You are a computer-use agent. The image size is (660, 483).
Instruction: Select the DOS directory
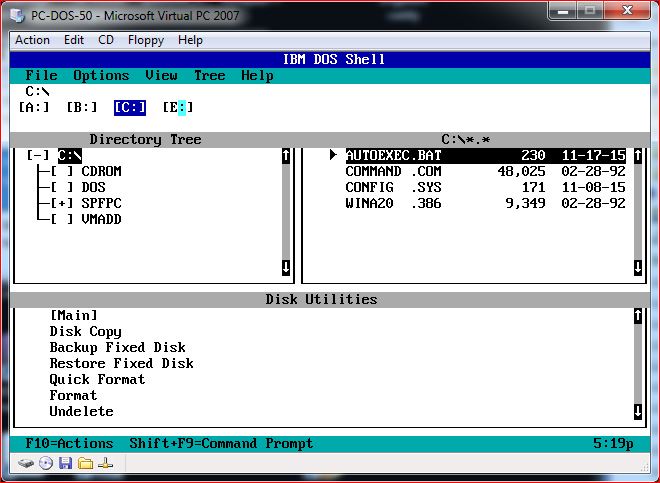[x=93, y=187]
